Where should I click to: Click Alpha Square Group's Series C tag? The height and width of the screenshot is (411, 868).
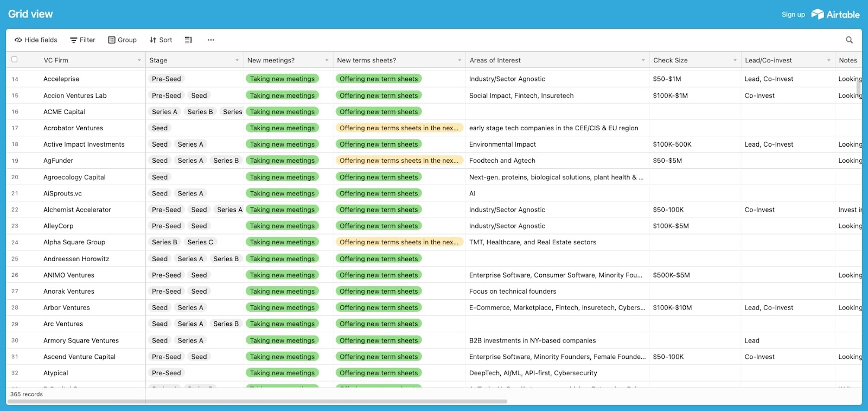200,242
